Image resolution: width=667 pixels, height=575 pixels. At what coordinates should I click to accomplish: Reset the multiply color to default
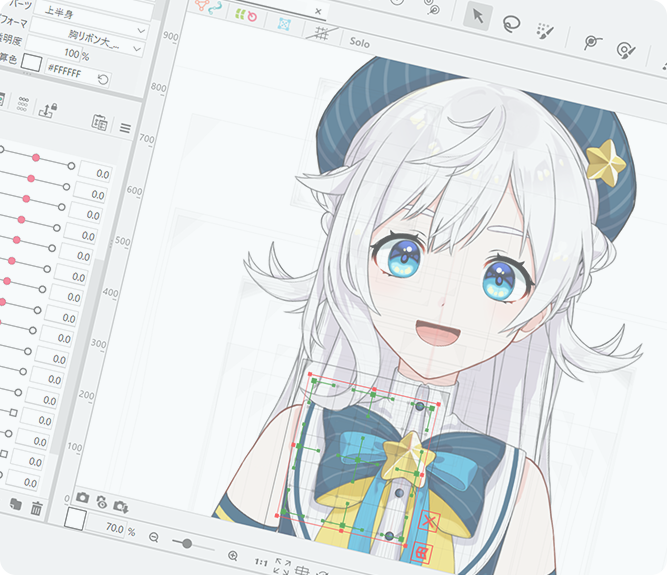103,79
